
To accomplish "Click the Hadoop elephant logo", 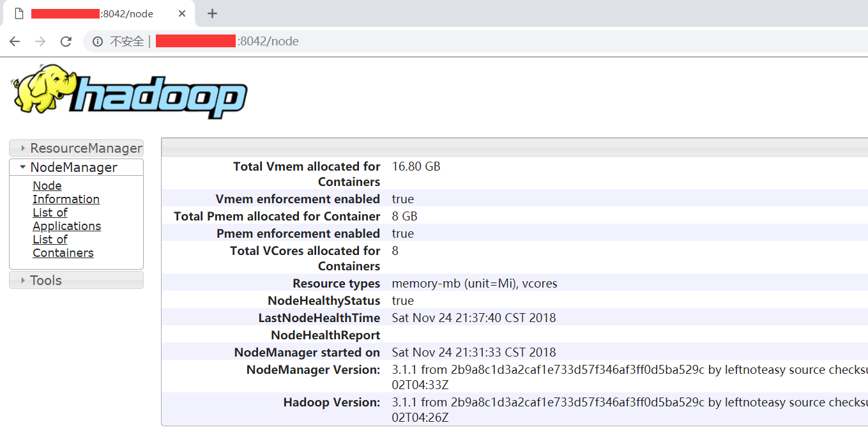I will [x=130, y=91].
